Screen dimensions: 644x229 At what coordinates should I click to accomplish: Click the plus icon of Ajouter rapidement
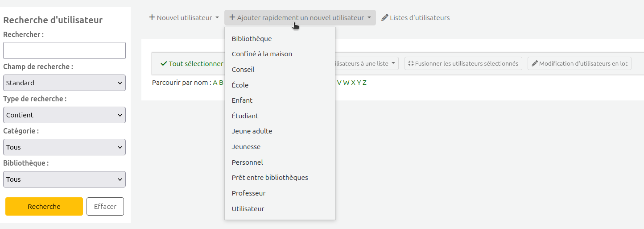pyautogui.click(x=232, y=17)
